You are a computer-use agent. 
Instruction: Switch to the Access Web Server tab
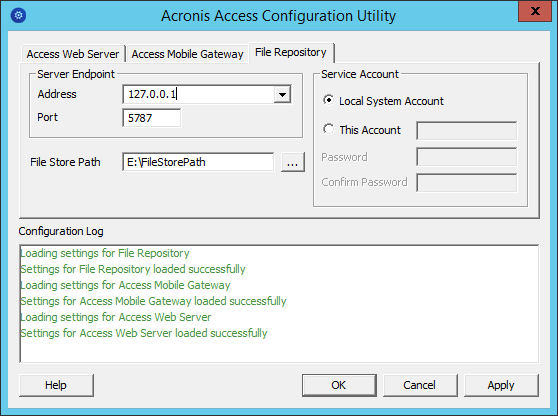coord(73,54)
